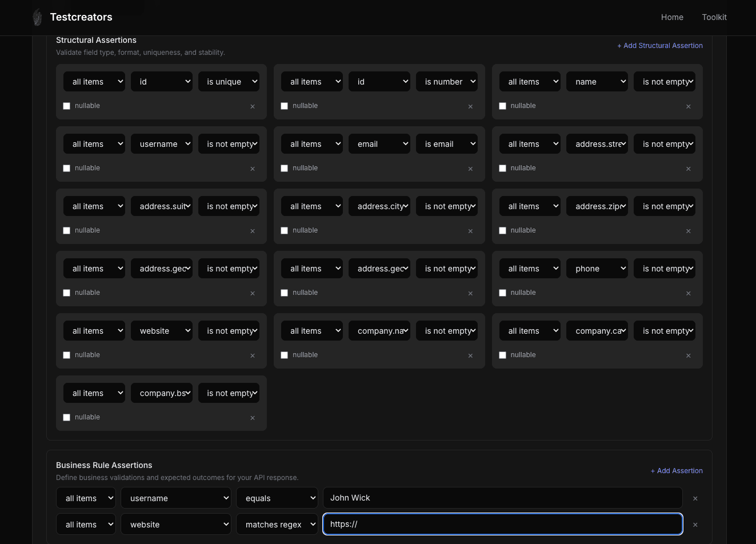Check nullable on the address.zip card
The width and height of the screenshot is (756, 544).
[502, 230]
